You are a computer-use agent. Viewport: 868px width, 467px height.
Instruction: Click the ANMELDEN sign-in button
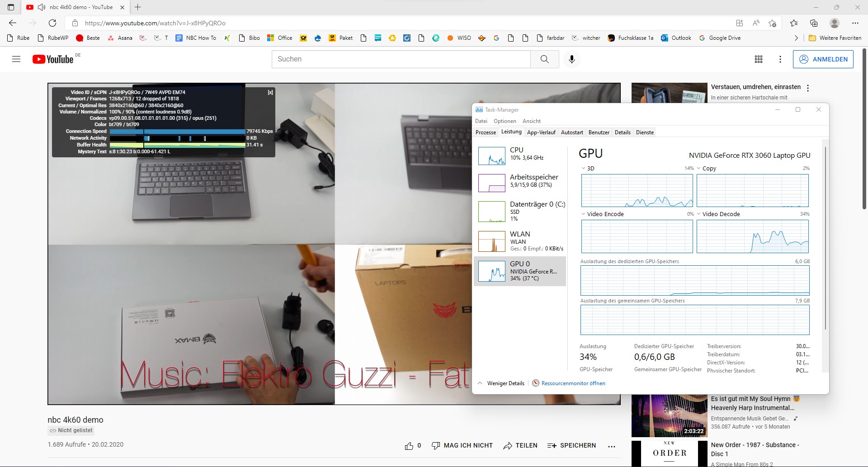(823, 59)
